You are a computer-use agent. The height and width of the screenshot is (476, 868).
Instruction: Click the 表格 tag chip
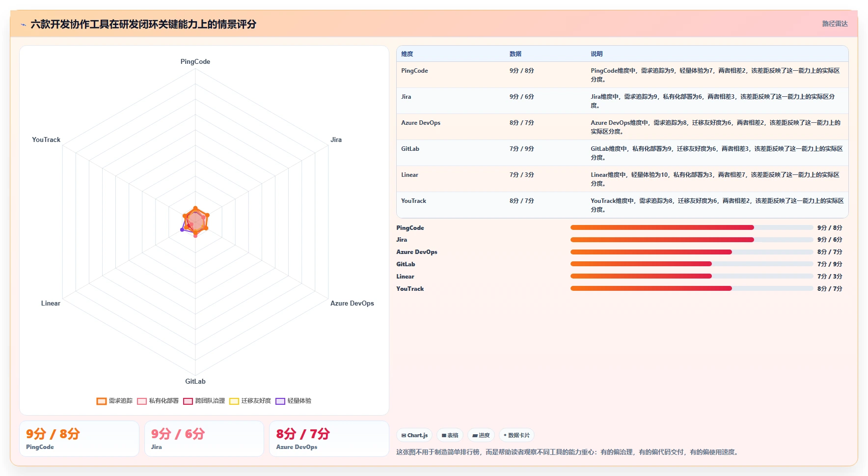tap(450, 435)
